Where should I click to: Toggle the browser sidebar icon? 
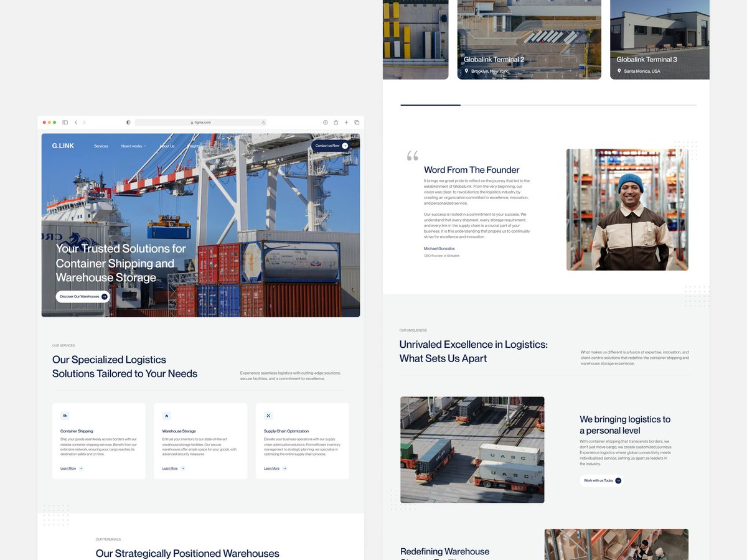click(65, 123)
